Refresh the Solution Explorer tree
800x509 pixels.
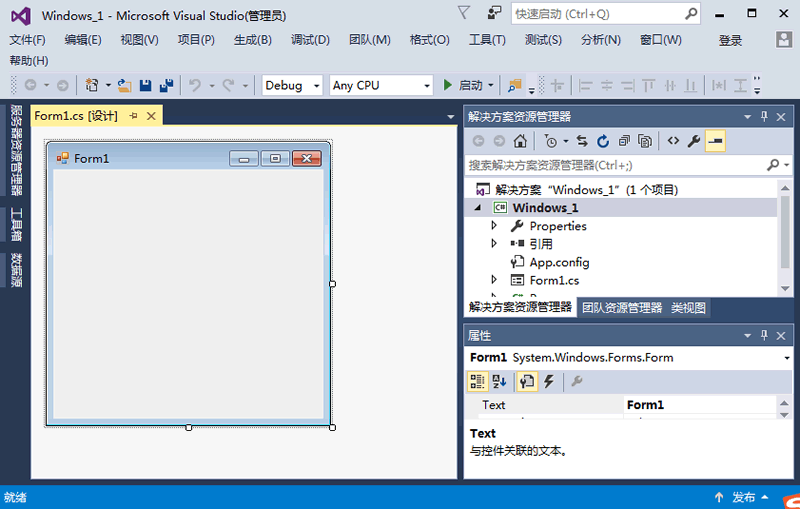(x=603, y=141)
